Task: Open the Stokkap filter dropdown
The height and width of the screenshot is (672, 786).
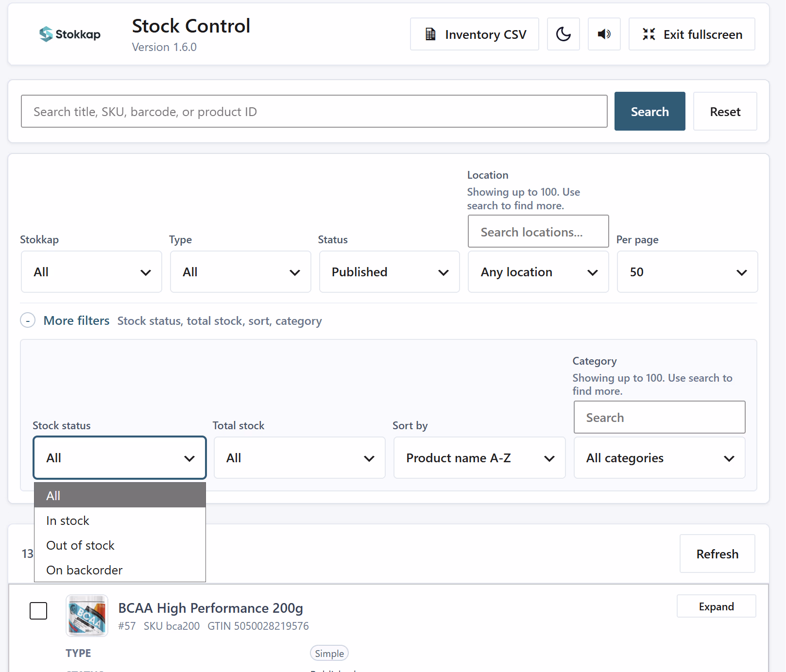Action: point(91,272)
